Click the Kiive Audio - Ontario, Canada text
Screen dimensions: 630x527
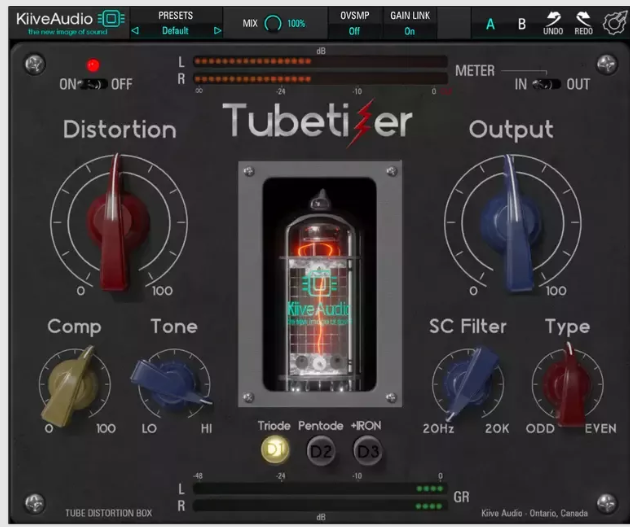pyautogui.click(x=534, y=513)
